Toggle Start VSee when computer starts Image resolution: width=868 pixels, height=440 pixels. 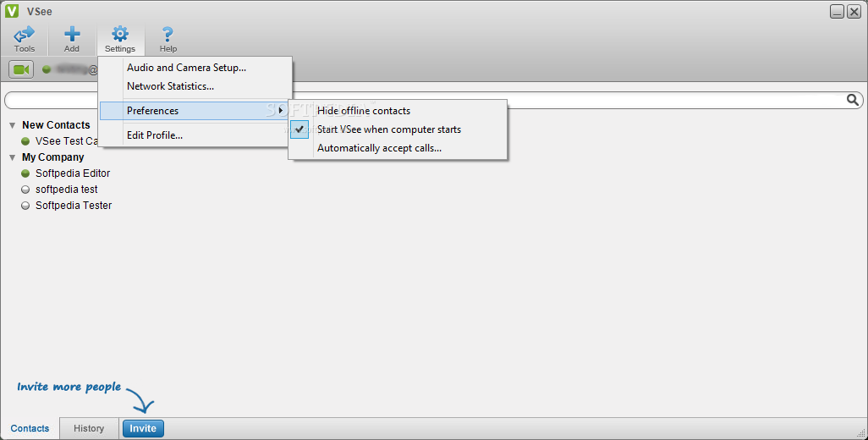click(x=398, y=129)
